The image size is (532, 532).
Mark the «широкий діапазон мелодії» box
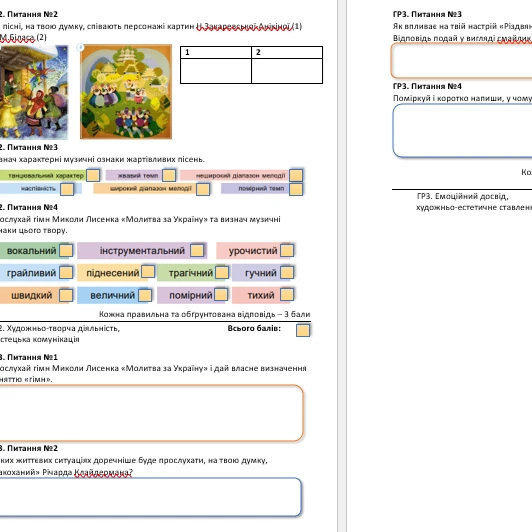(x=203, y=189)
